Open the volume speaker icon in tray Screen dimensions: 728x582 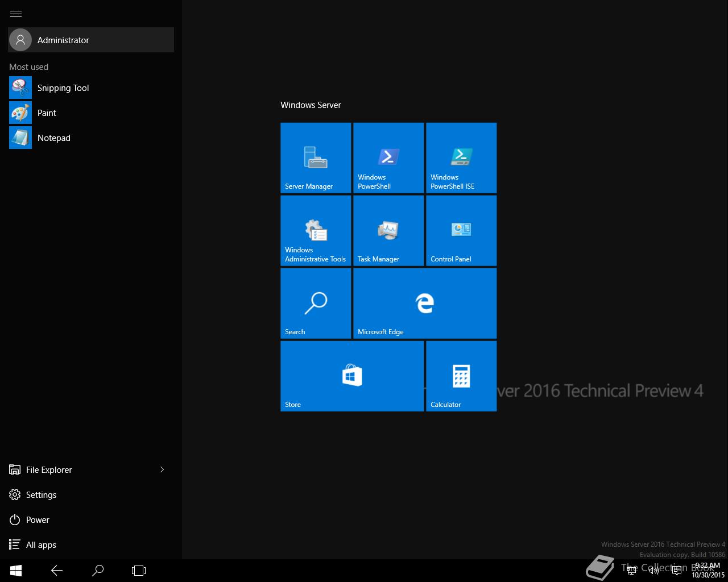(x=653, y=571)
